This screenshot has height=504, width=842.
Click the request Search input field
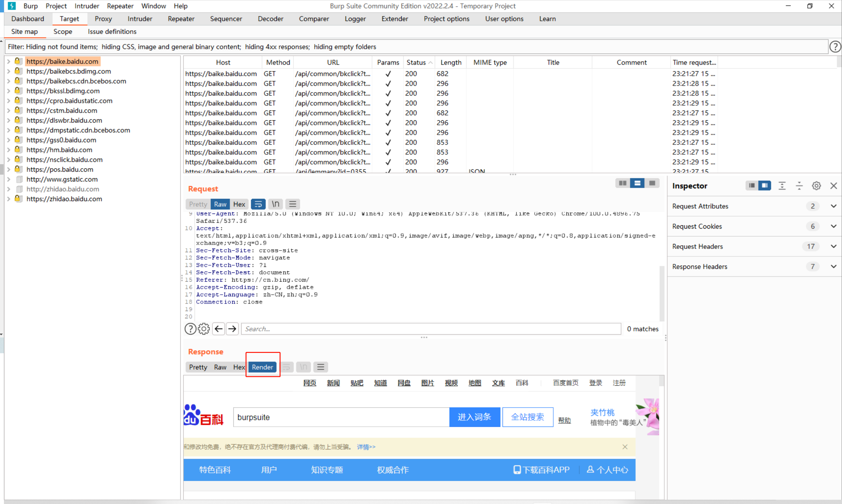431,329
